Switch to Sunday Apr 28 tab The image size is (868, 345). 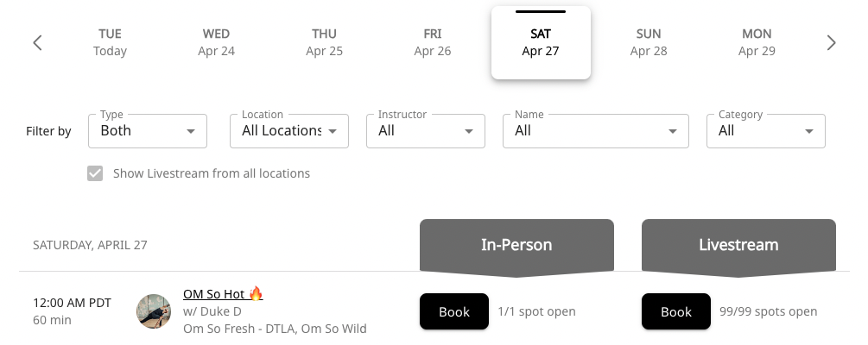649,42
